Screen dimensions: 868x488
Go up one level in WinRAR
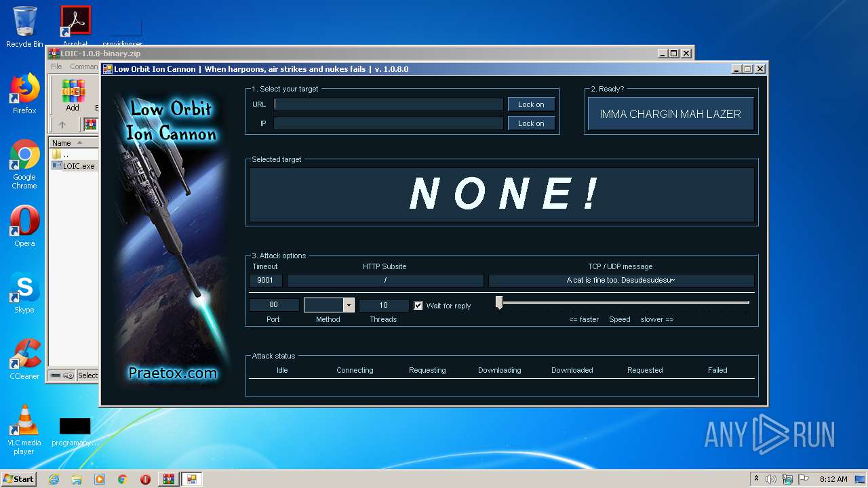click(x=62, y=125)
